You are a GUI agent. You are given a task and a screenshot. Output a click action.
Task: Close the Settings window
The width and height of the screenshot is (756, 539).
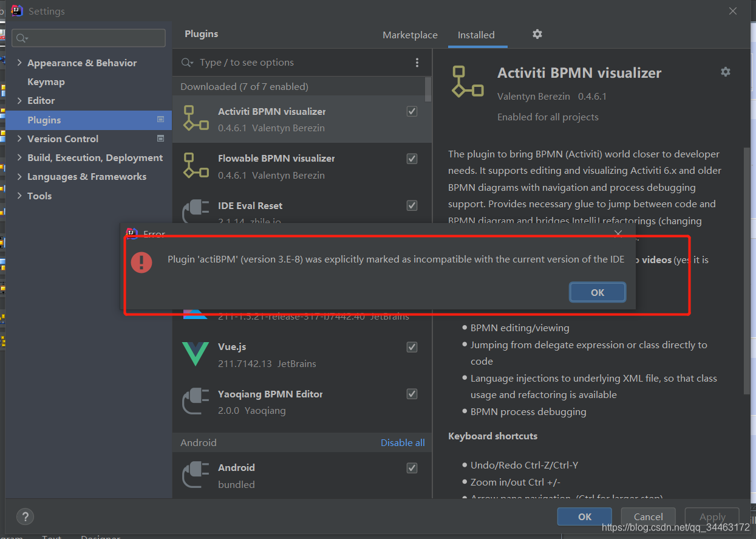[733, 11]
